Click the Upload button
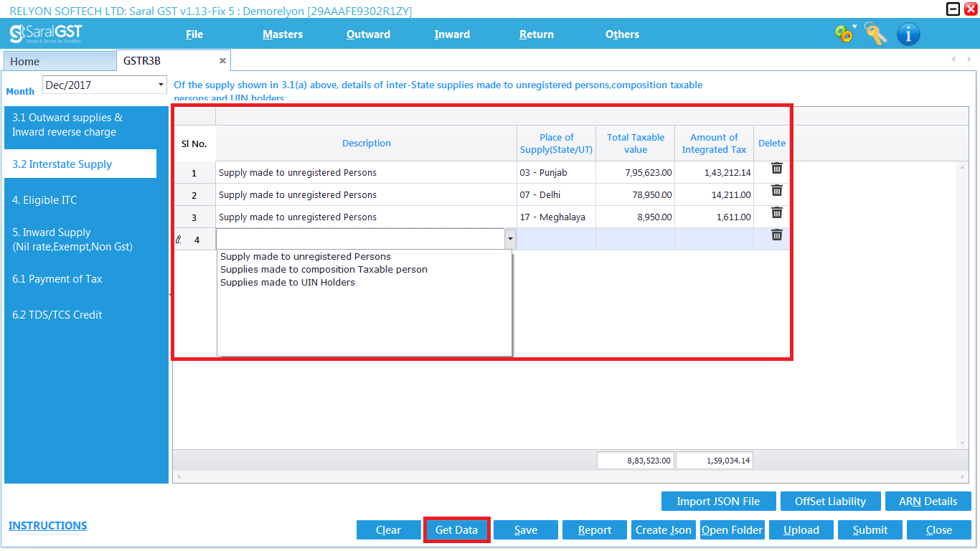 pyautogui.click(x=801, y=529)
